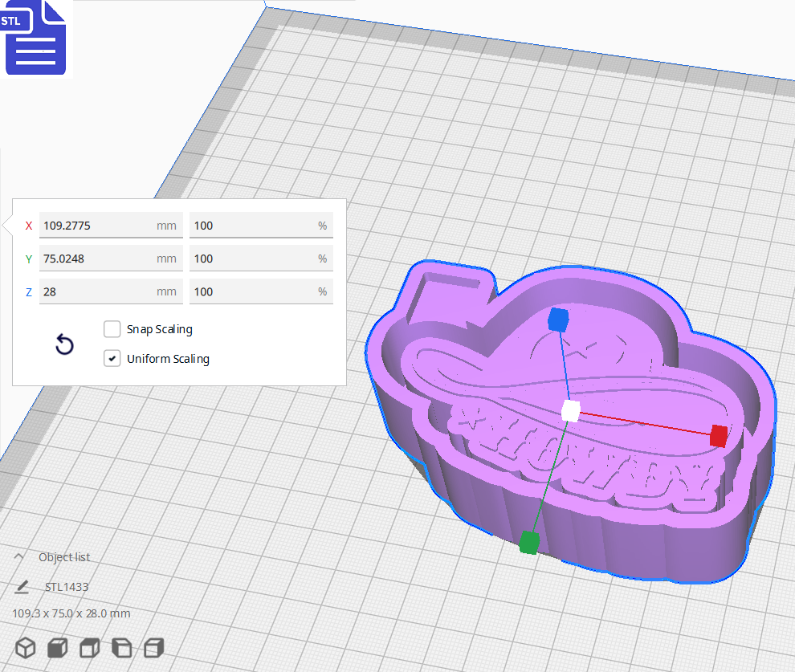The height and width of the screenshot is (672, 795).
Task: Click the STL document icon in the corner
Action: (35, 38)
